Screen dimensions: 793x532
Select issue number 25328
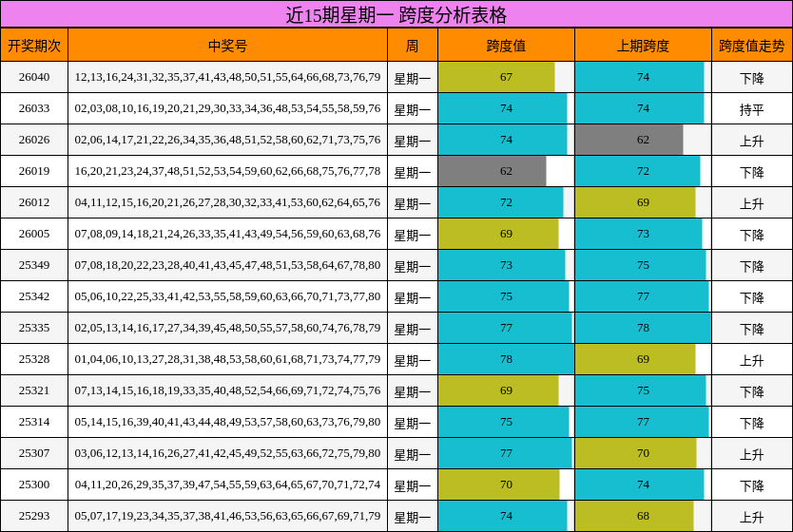coord(34,359)
